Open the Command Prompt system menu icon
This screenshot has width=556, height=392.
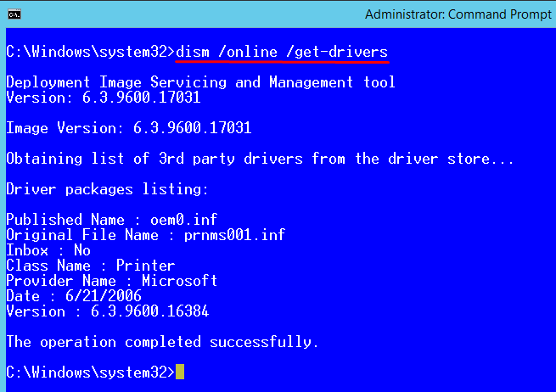14,14
